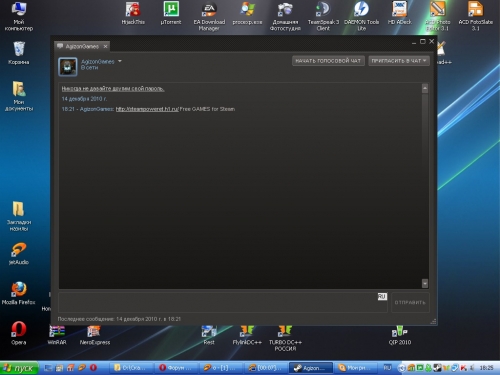This screenshot has width=500, height=375.
Task: Click Kaspersky icon in system tray
Action: click(x=464, y=368)
